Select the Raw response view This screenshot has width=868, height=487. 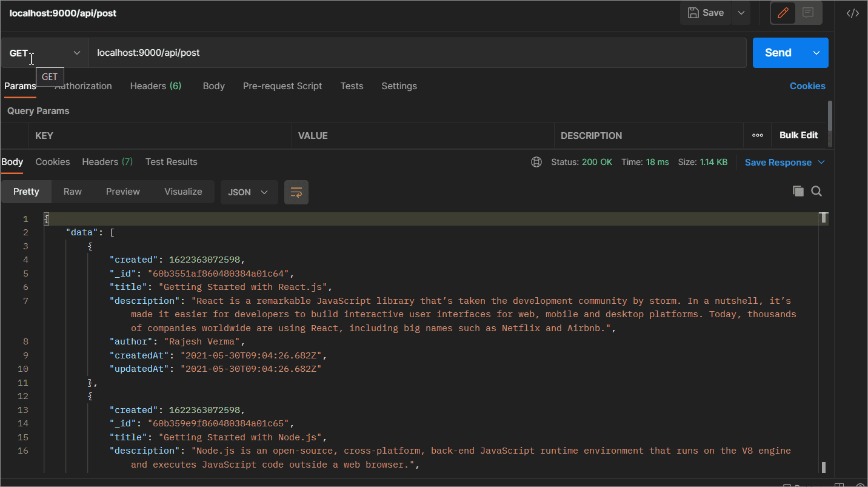72,192
